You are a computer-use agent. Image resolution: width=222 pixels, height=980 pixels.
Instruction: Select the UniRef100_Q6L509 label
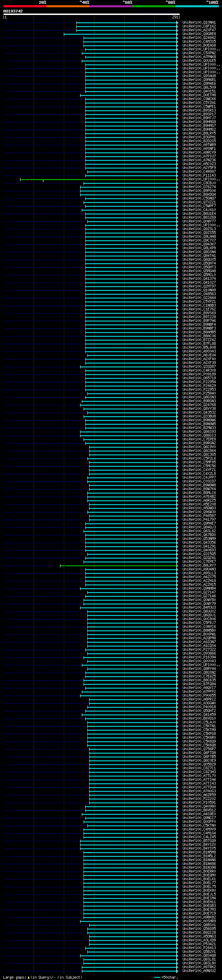click(199, 88)
